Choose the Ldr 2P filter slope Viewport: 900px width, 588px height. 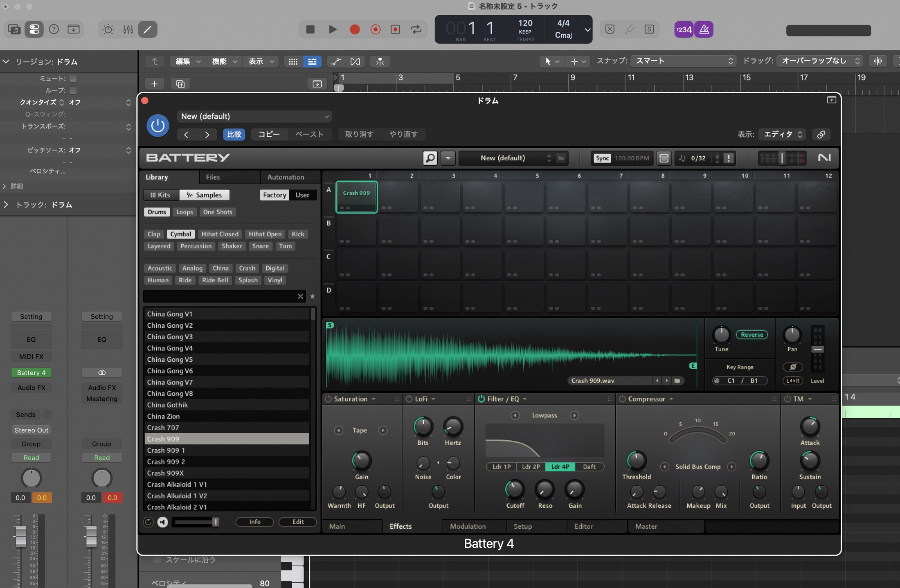531,467
